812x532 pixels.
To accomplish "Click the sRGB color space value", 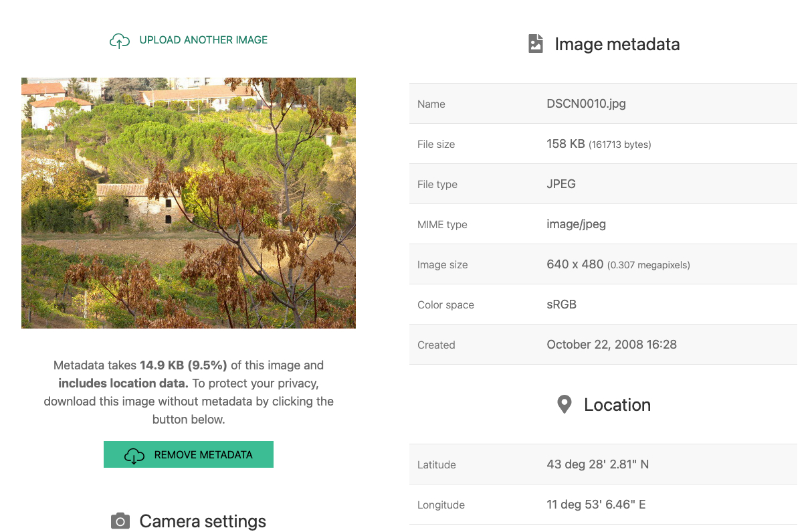I will pyautogui.click(x=561, y=304).
